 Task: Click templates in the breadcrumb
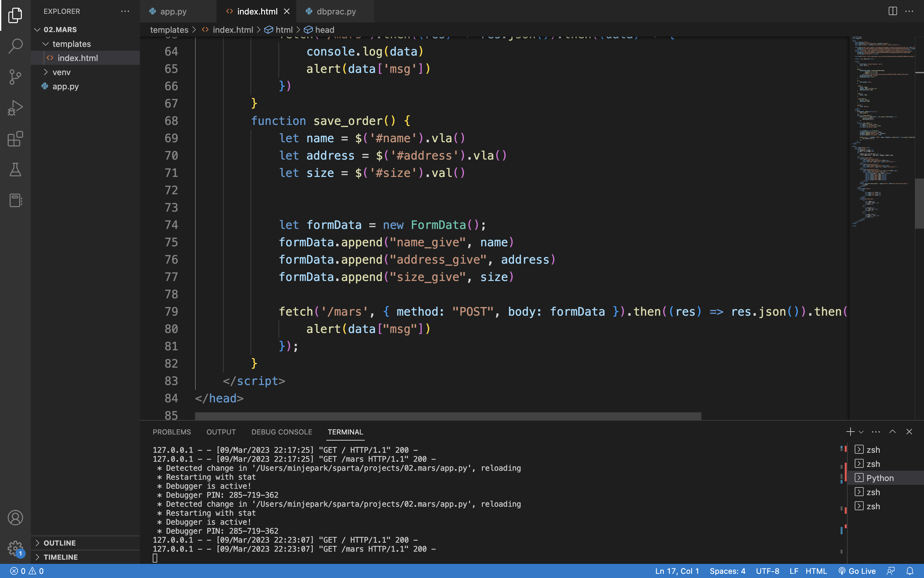(169, 30)
